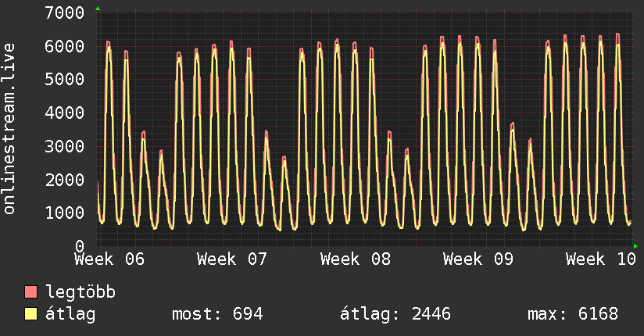Image resolution: width=644 pixels, height=336 pixels.
Task: Select the átlag legend label beside the yellow swatch
Action: click(70, 314)
